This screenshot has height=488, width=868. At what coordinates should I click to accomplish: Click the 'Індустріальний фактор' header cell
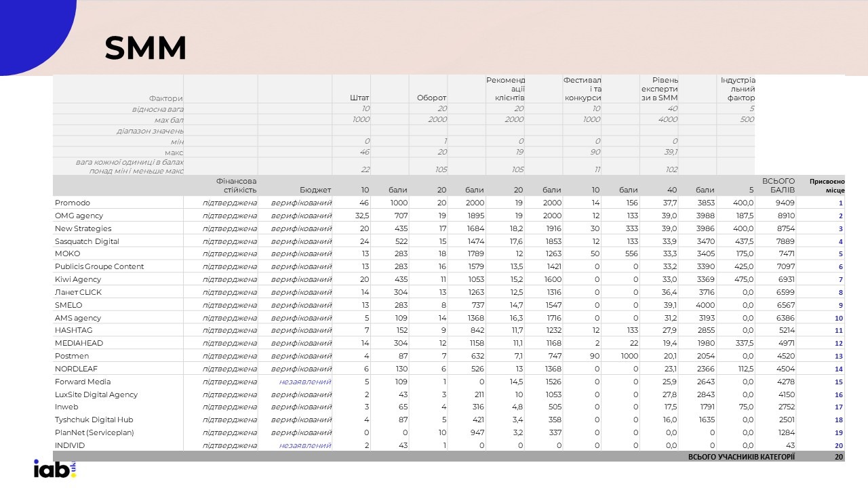(737, 89)
